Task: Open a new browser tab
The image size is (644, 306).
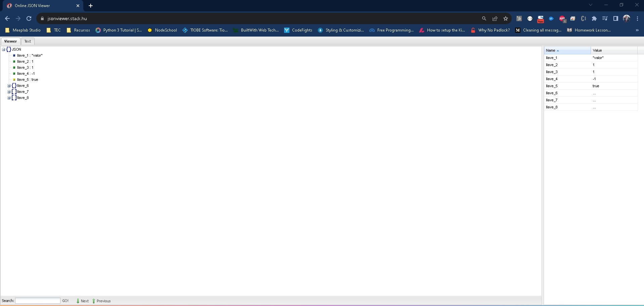Action: pos(91,6)
